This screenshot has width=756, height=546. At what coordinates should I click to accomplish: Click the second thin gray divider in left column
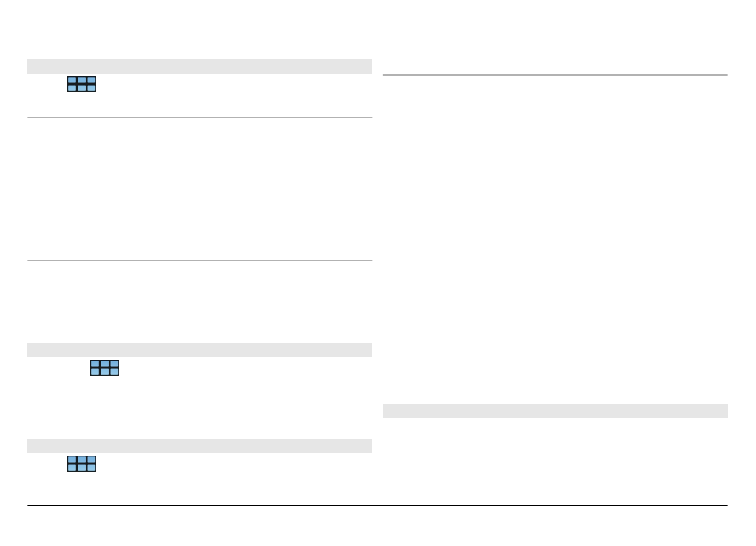point(200,261)
